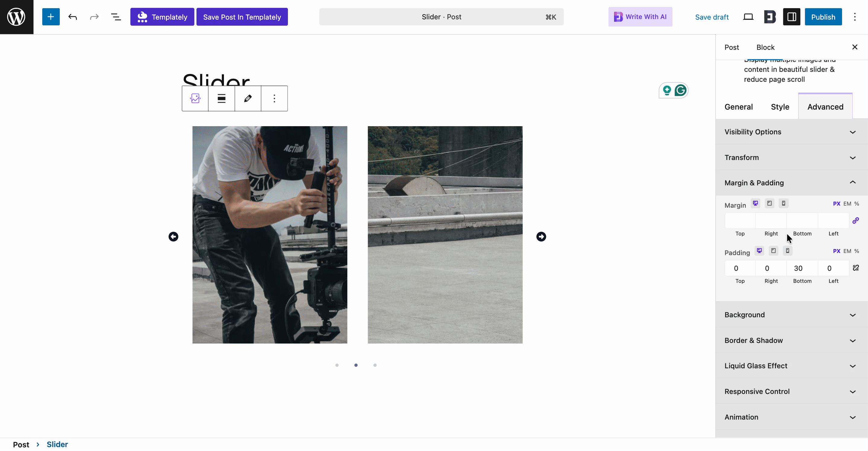Image resolution: width=868 pixels, height=451 pixels.
Task: Click the undo arrow icon
Action: [72, 17]
